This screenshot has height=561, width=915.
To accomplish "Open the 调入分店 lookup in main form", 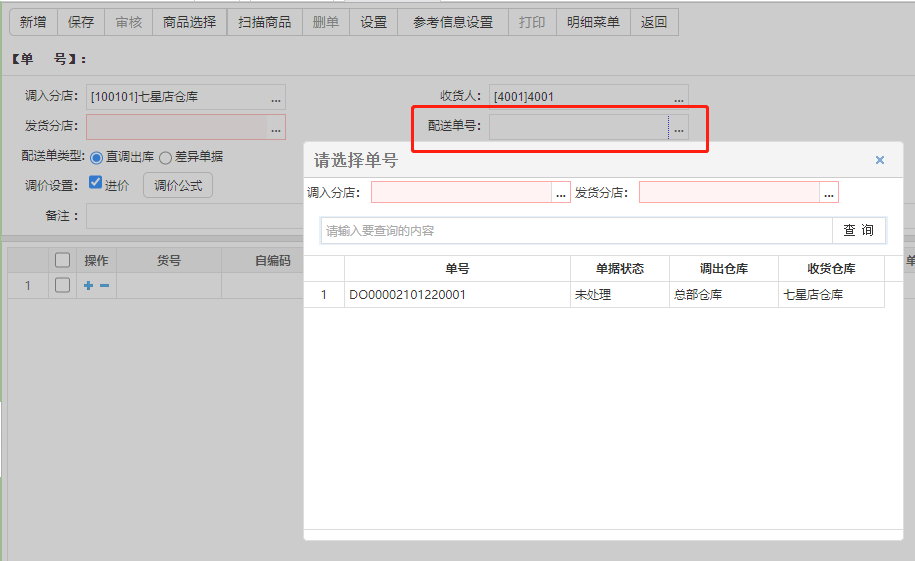I will pos(276,97).
